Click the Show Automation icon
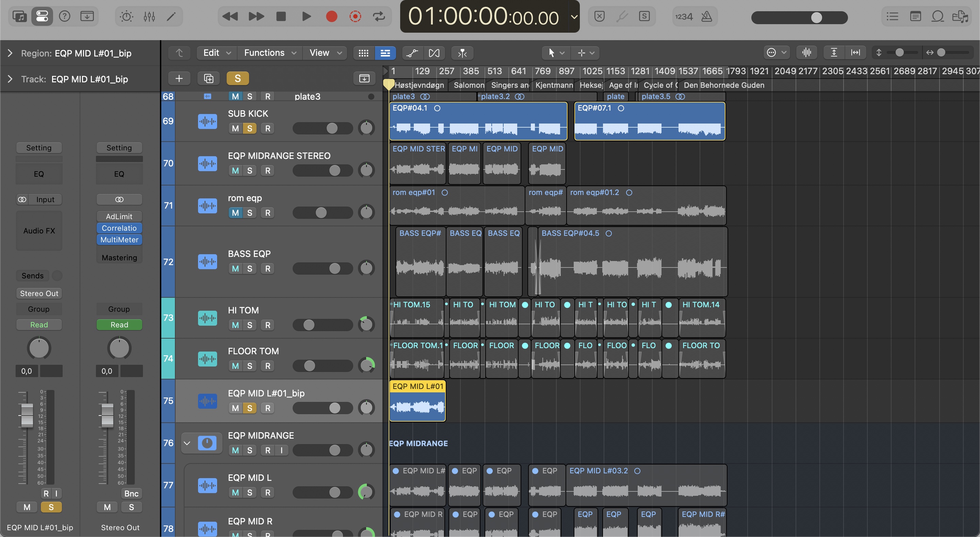This screenshot has width=980, height=537. (x=412, y=53)
